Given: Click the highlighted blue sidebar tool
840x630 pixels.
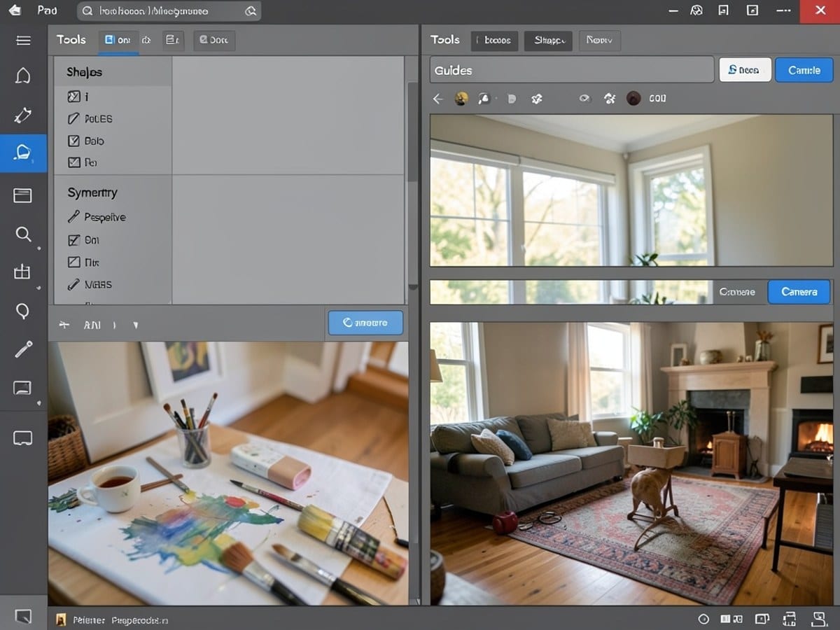Looking at the screenshot, I should pyautogui.click(x=23, y=153).
